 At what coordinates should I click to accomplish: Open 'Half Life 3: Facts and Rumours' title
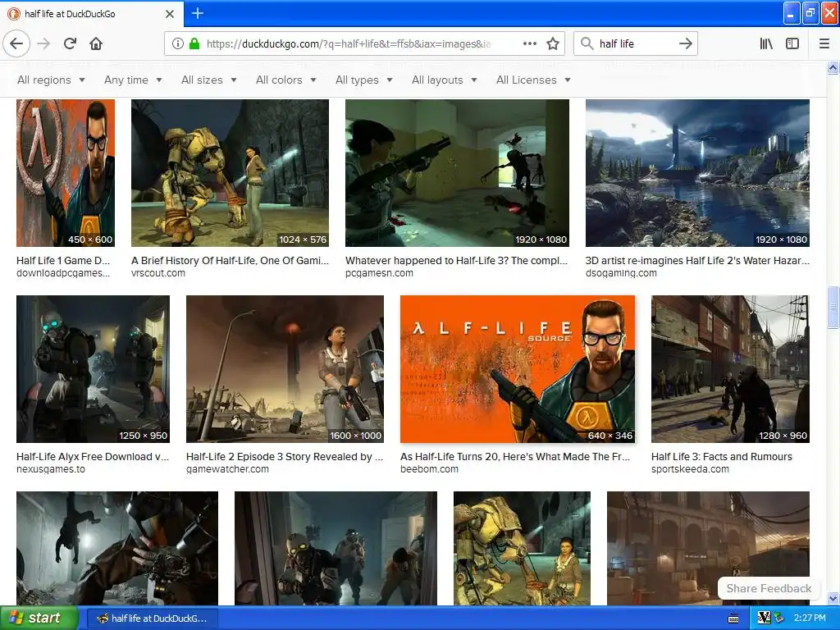[x=722, y=456]
